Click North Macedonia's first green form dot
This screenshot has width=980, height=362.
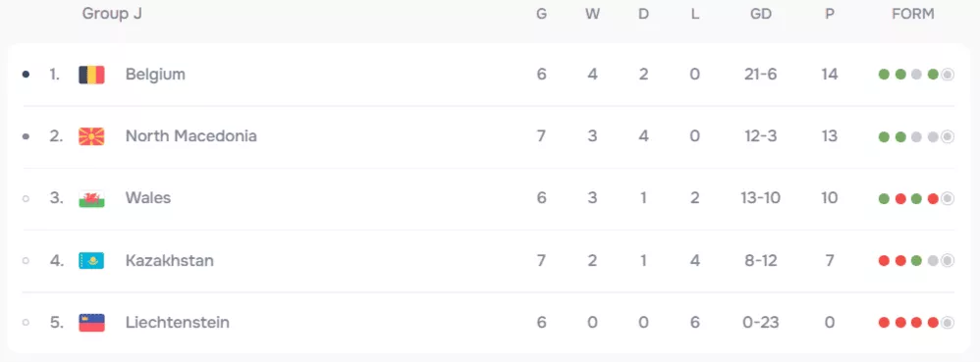(884, 136)
